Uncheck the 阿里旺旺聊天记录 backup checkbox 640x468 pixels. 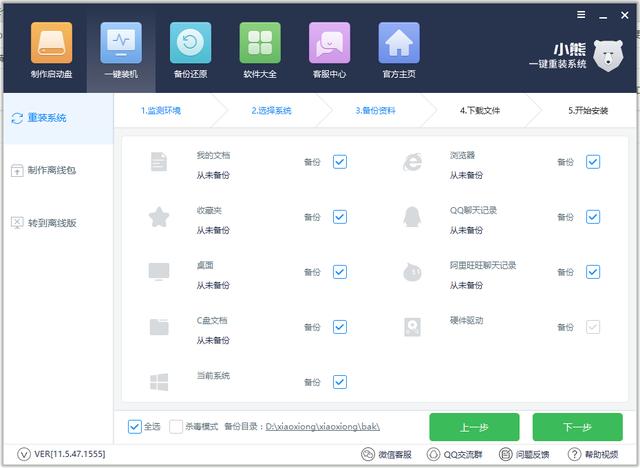point(593,272)
